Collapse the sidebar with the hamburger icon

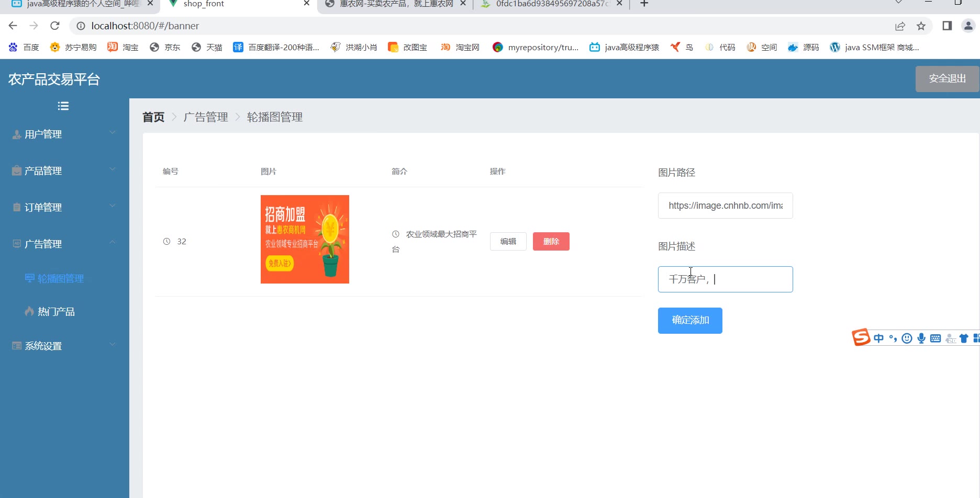[63, 106]
